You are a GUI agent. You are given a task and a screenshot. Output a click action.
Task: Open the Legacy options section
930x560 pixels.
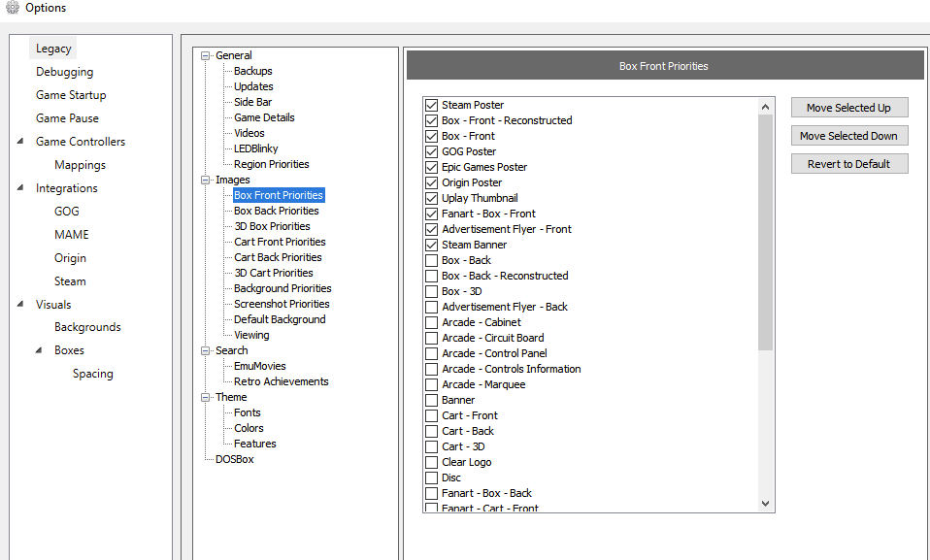[53, 49]
